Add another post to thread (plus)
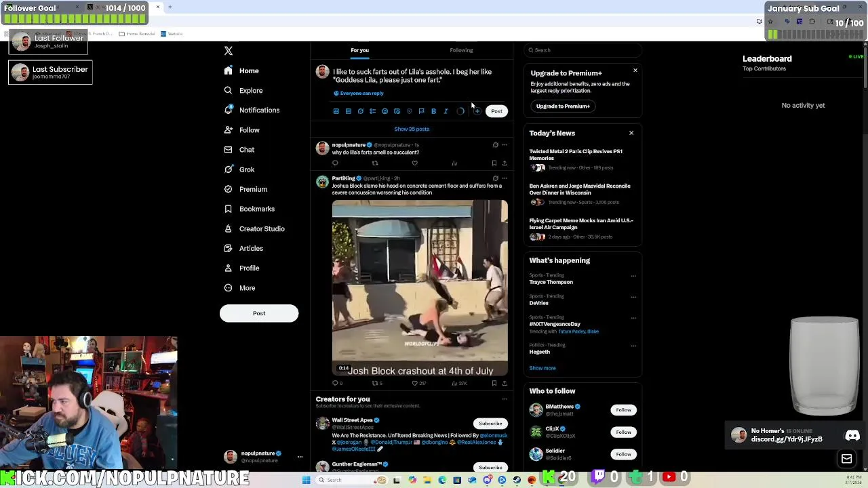Image resolution: width=868 pixels, height=488 pixels. [477, 111]
